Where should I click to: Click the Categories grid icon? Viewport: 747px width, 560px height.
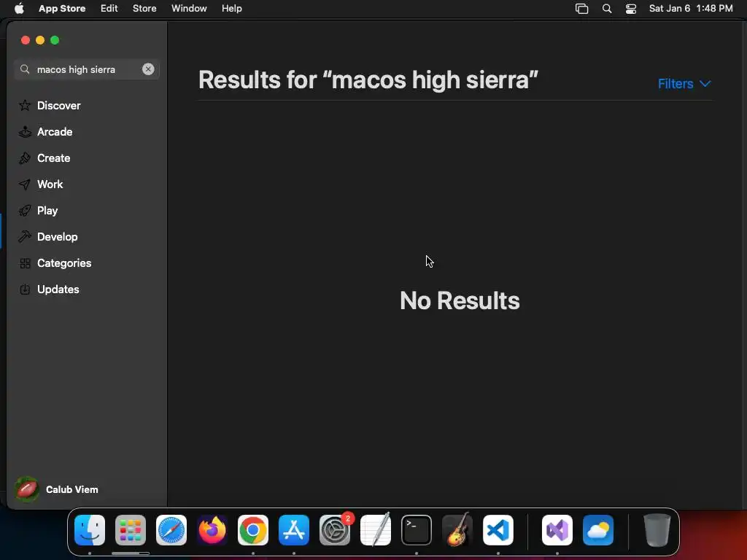(26, 262)
